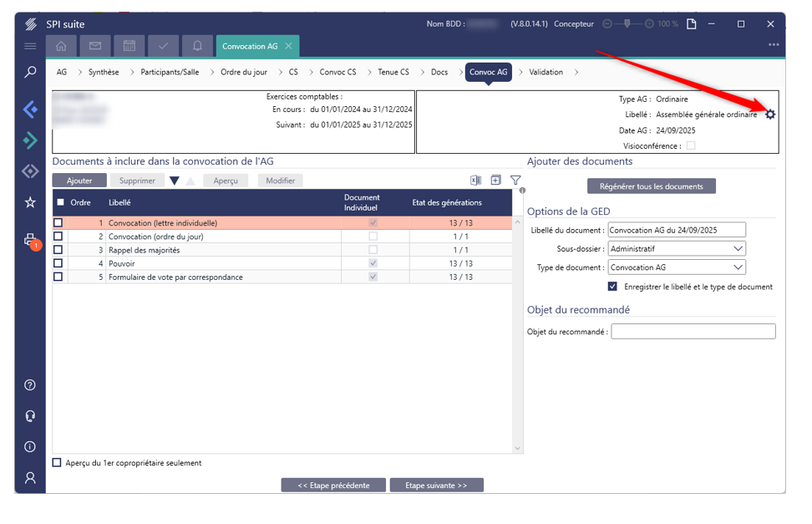Open the headset support icon in the sidebar

pos(30,415)
